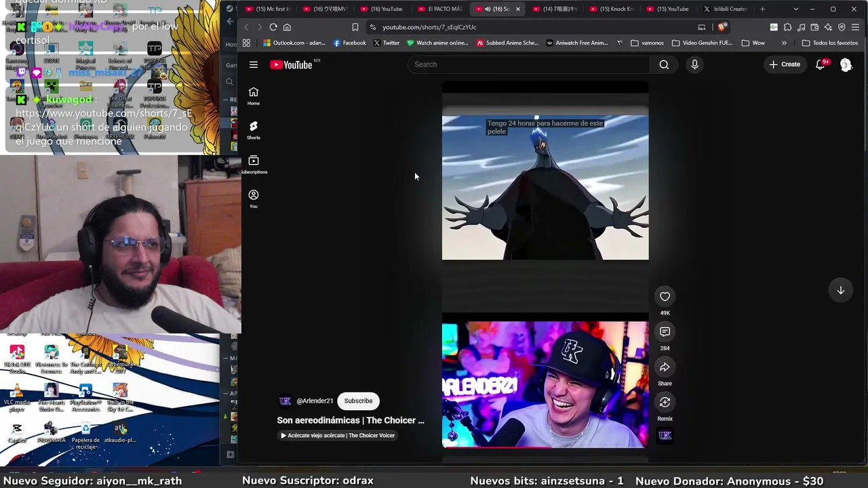Switch to the Knock Kn tab
Image resolution: width=868 pixels, height=488 pixels.
pyautogui.click(x=612, y=9)
